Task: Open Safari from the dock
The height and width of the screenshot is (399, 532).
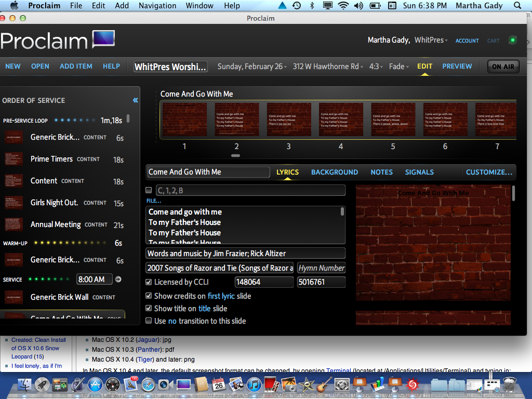Action: pyautogui.click(x=148, y=385)
